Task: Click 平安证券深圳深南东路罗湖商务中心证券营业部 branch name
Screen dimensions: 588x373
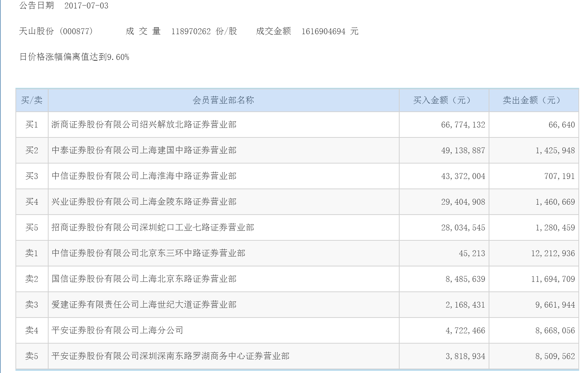Action: (170, 356)
